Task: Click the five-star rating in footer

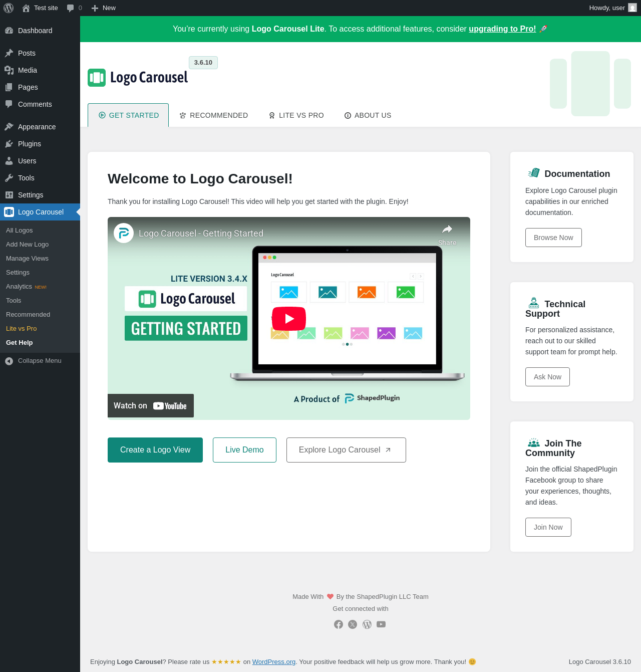Action: pyautogui.click(x=226, y=662)
